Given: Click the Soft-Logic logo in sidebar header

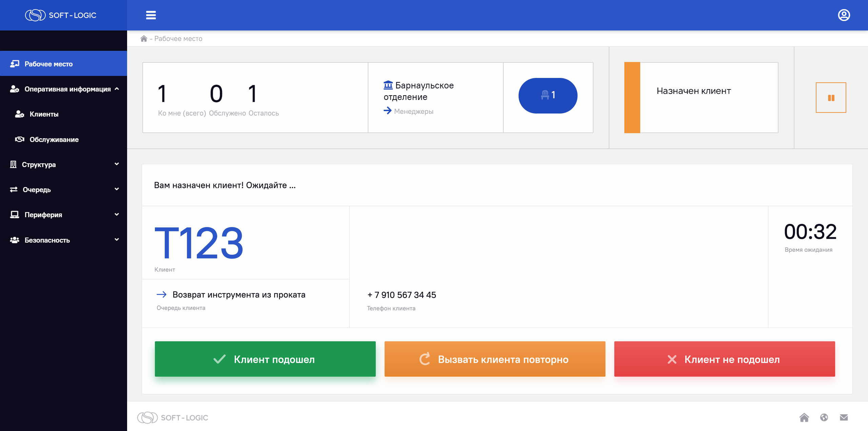Looking at the screenshot, I should (61, 15).
